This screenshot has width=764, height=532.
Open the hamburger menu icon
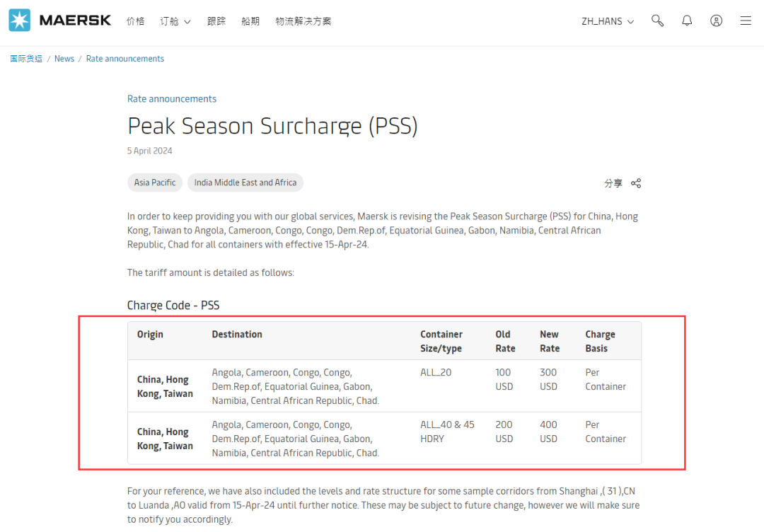click(x=746, y=21)
